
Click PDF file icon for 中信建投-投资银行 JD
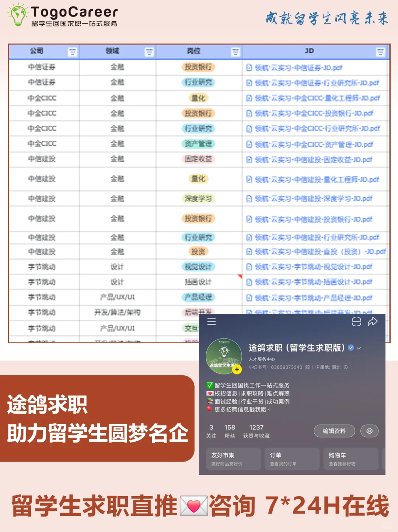point(249,219)
